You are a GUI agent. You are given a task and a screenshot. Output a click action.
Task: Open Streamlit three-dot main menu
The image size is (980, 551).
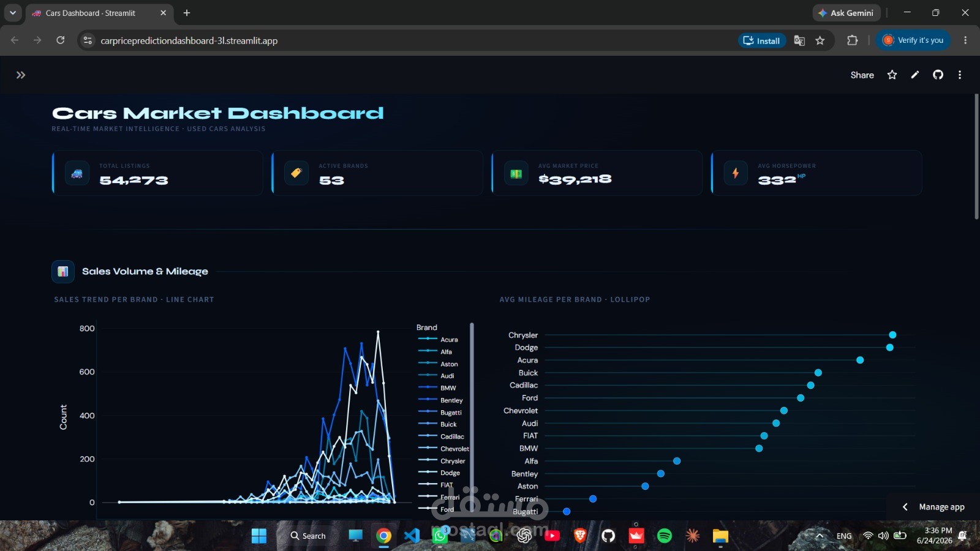(960, 75)
